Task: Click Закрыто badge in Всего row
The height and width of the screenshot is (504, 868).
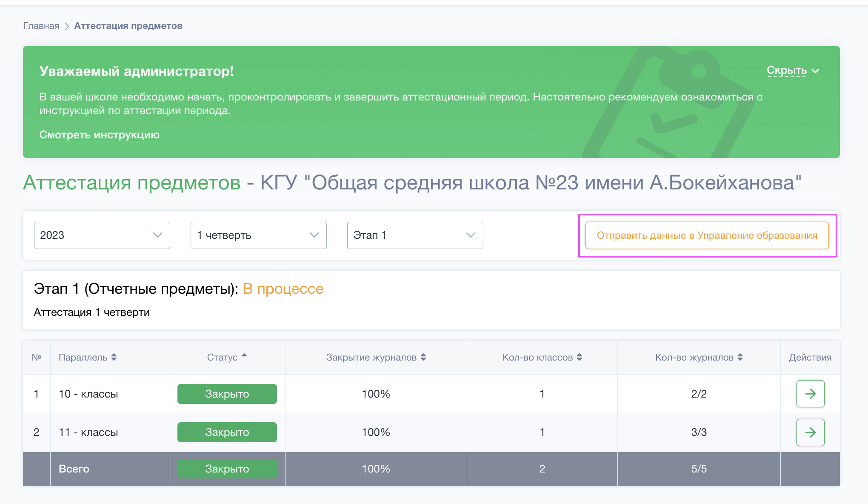Action: pyautogui.click(x=227, y=469)
